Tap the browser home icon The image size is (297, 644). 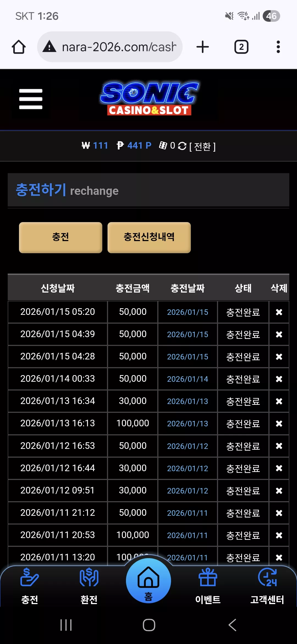[19, 47]
